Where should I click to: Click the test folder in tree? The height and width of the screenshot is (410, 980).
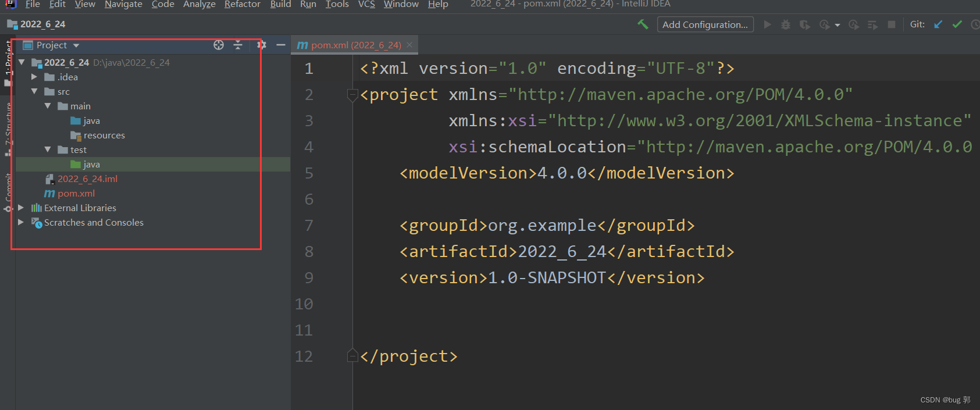73,149
